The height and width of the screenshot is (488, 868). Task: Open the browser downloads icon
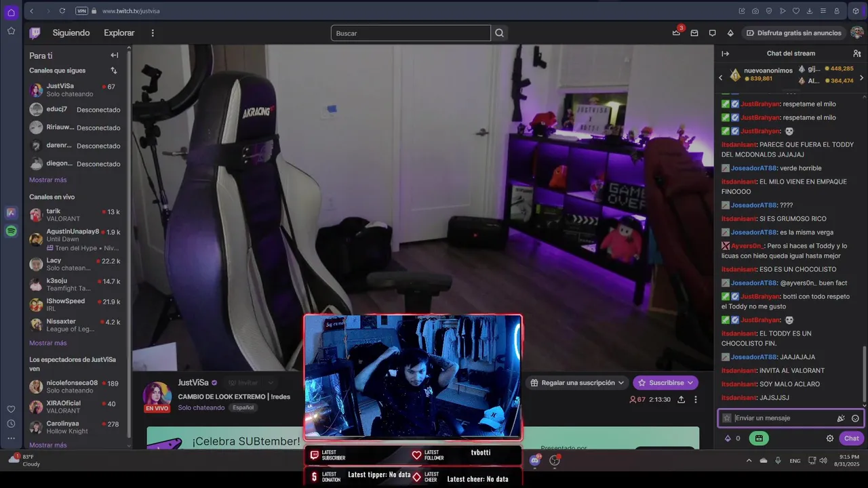pyautogui.click(x=810, y=11)
